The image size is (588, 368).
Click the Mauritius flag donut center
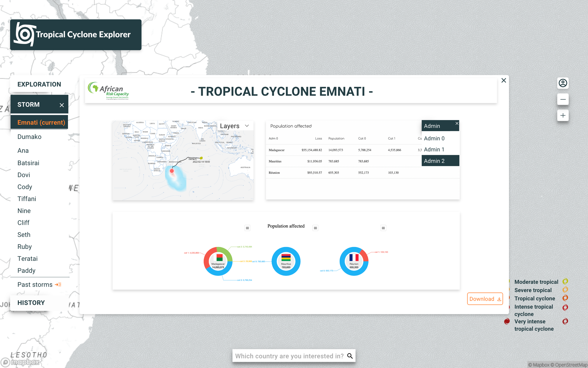286,258
